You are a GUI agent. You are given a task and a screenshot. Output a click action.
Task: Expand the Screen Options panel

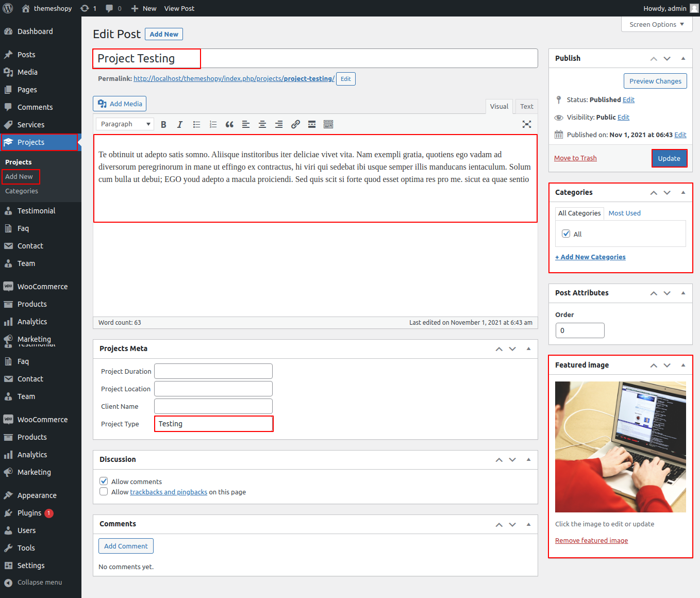pos(656,24)
